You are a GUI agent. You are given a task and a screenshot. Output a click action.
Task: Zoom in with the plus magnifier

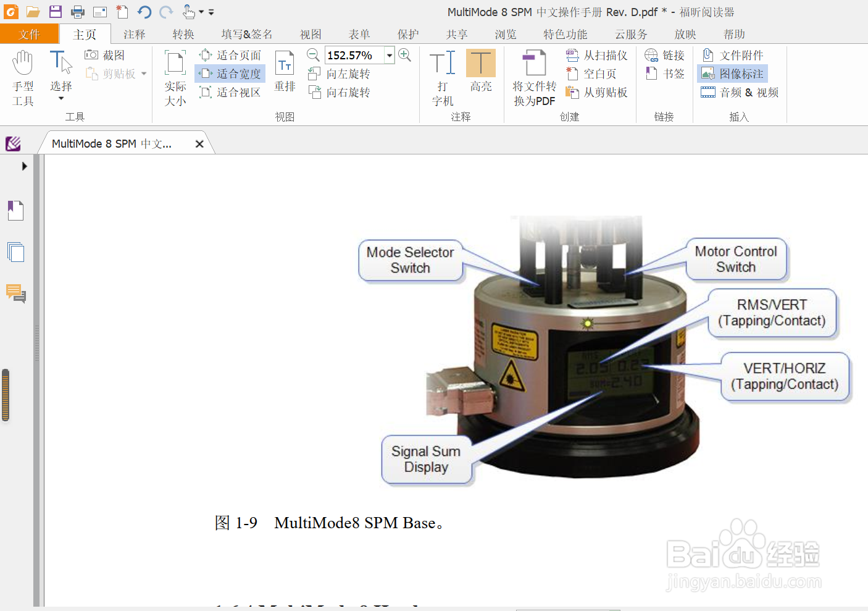pos(405,55)
